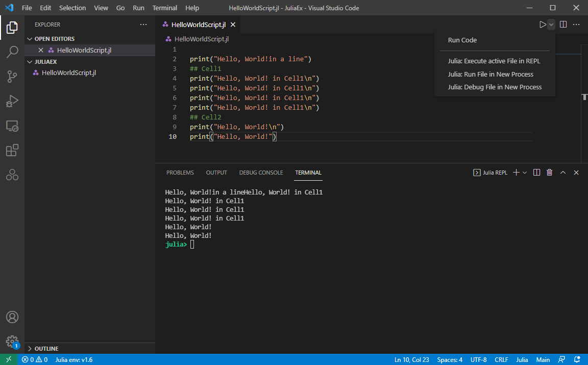Switch to the Problems panel tab
The height and width of the screenshot is (365, 588).
point(180,173)
